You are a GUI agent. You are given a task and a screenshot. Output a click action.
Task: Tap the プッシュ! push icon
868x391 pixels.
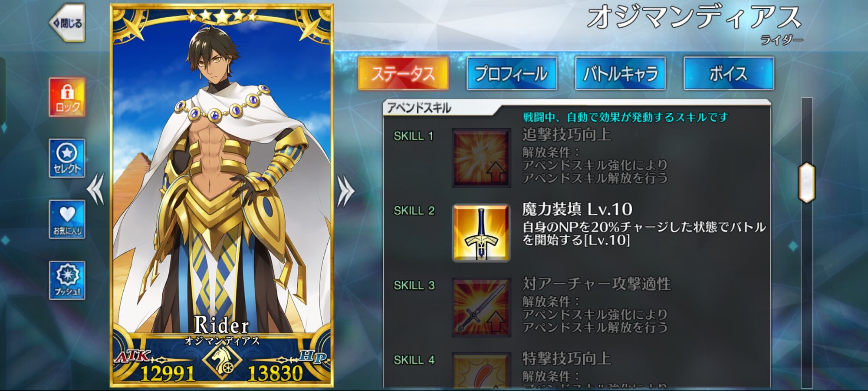click(67, 280)
